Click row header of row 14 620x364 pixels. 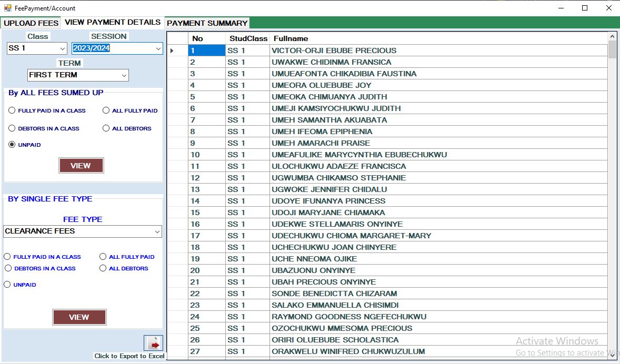tap(177, 201)
